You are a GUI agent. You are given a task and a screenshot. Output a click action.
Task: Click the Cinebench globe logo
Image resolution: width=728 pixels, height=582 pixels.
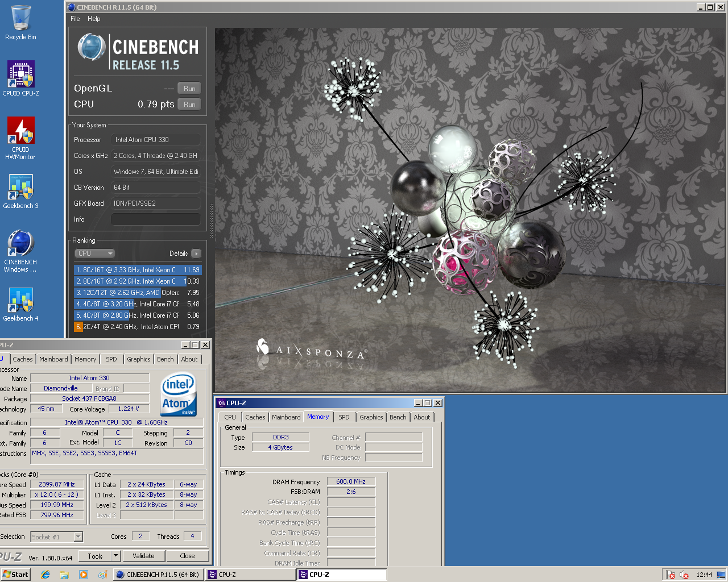tap(90, 47)
